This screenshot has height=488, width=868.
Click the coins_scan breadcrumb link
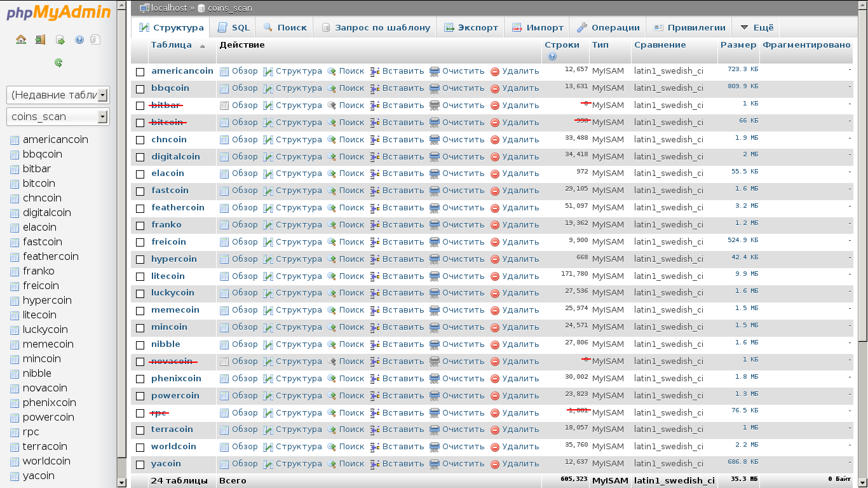click(230, 8)
